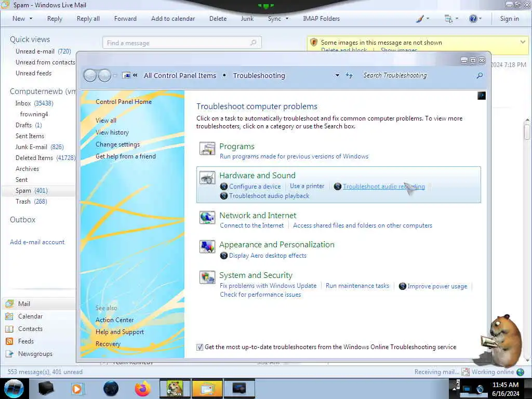Open address bar history dropdown
The height and width of the screenshot is (399, 532).
(337, 75)
